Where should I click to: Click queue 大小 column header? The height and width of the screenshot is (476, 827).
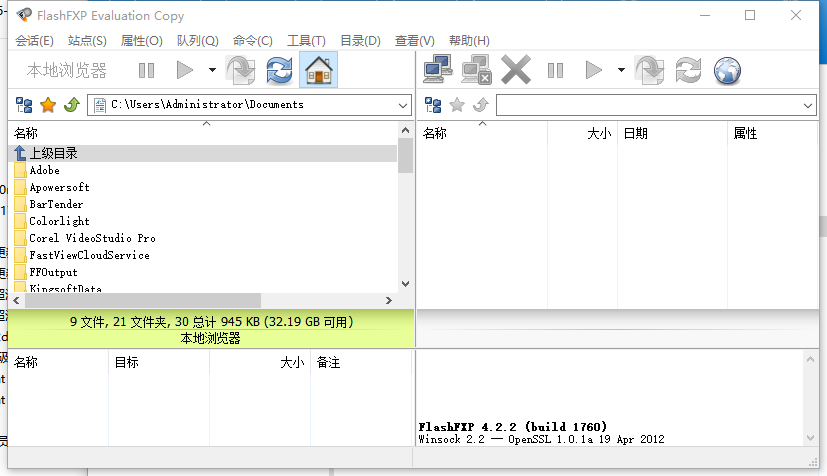tap(259, 362)
